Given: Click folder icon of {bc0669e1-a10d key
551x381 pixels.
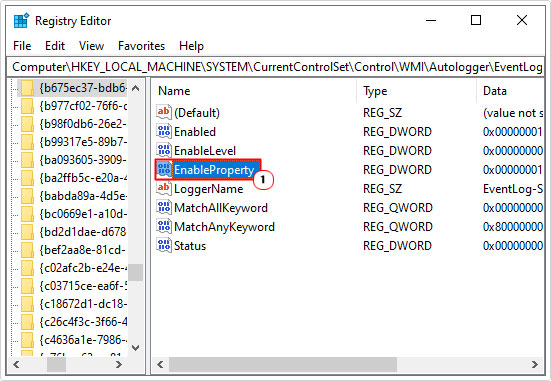Looking at the screenshot, I should coord(27,214).
